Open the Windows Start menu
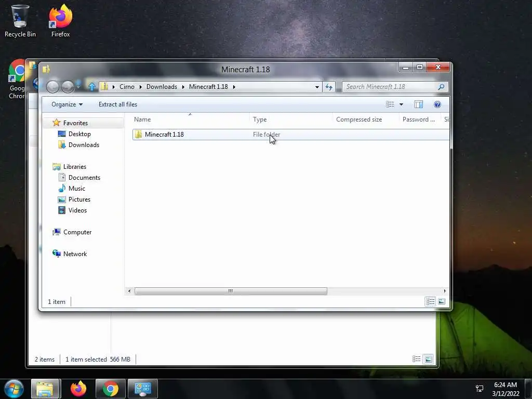Image resolution: width=532 pixels, height=399 pixels. click(14, 389)
